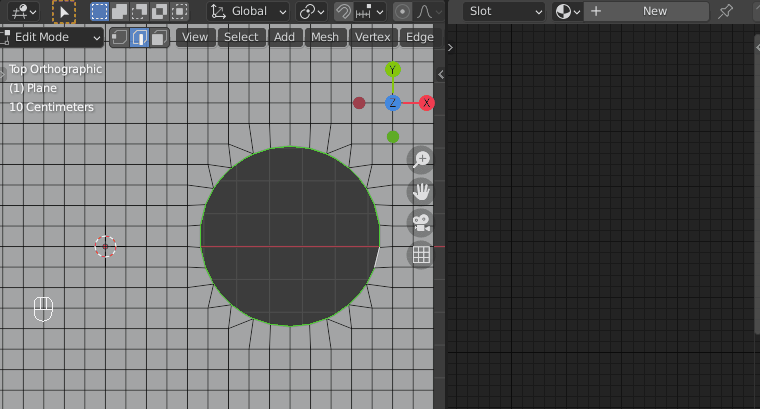Toggle snapping magnet

[x=343, y=11]
